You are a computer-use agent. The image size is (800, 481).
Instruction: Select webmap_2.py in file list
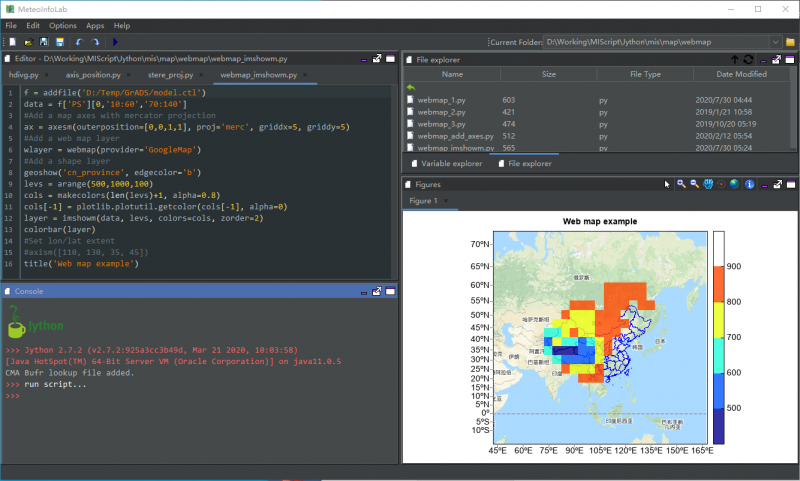441,112
